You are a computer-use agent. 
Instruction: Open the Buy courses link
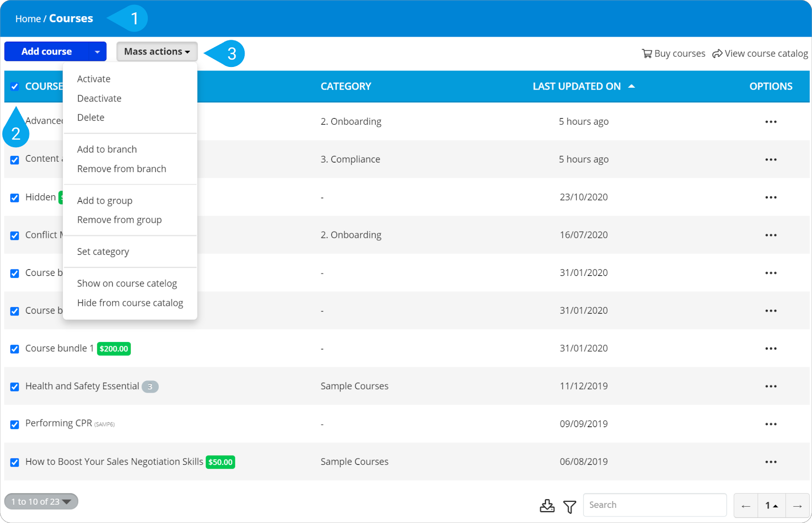[x=673, y=53]
